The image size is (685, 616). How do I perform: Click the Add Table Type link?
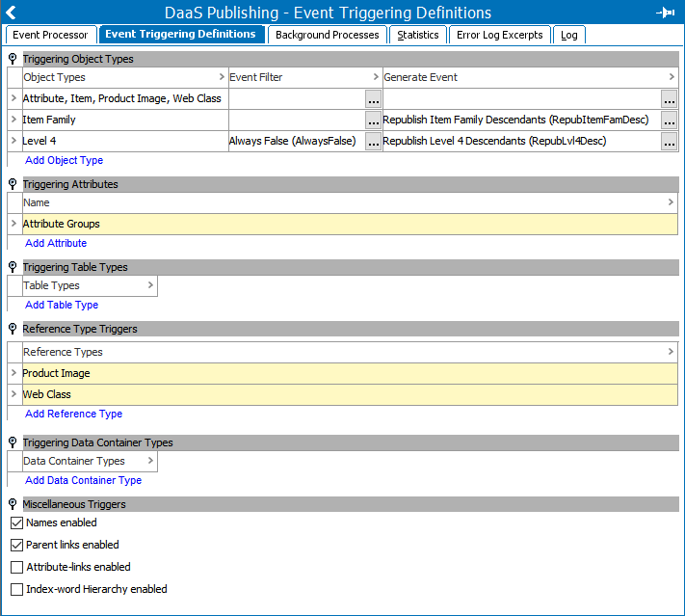click(62, 305)
